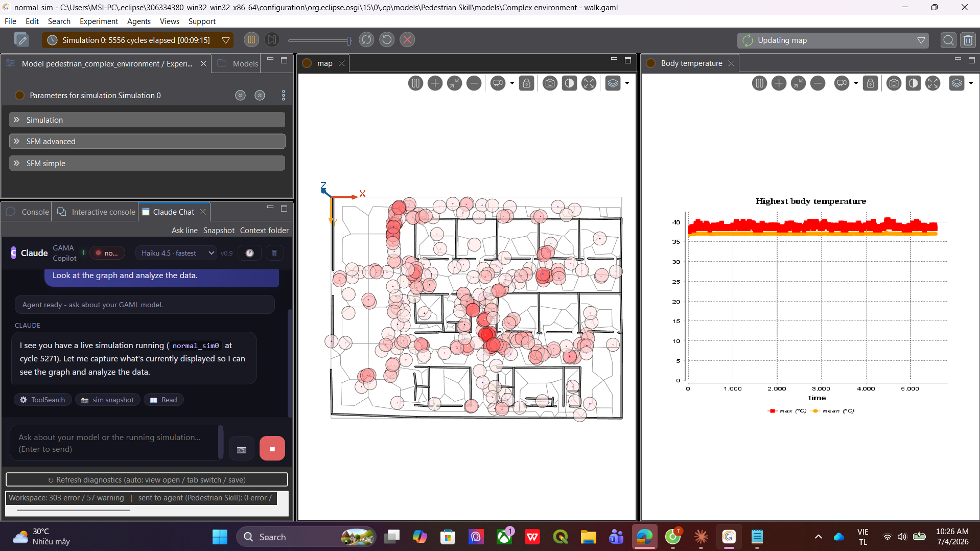Zoom in on the Body temperature chart
The height and width of the screenshot is (551, 980).
click(x=779, y=83)
